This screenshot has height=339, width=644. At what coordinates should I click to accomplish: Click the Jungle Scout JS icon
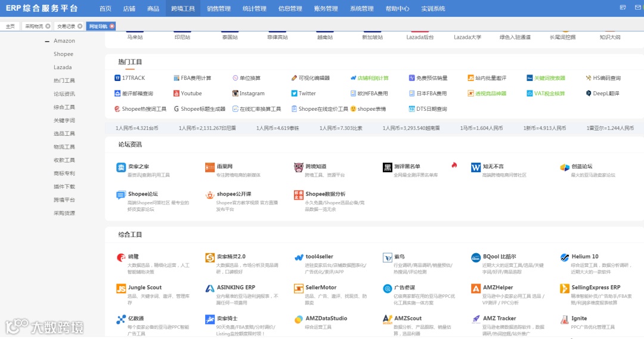120,288
